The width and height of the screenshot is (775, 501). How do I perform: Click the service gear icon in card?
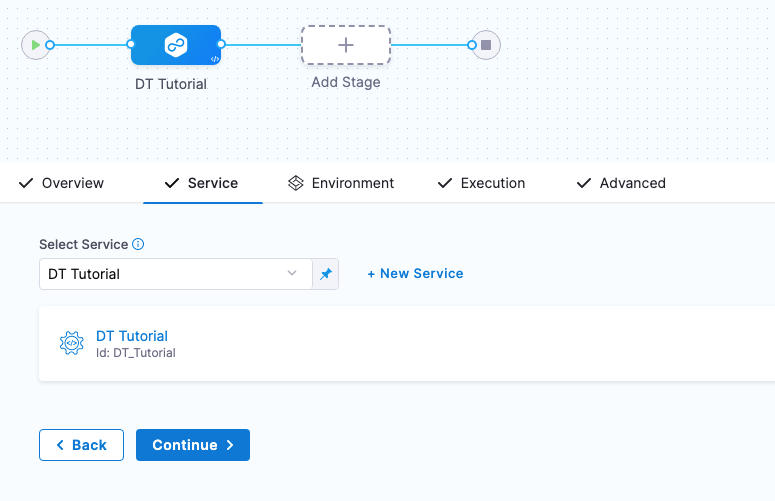pos(71,344)
